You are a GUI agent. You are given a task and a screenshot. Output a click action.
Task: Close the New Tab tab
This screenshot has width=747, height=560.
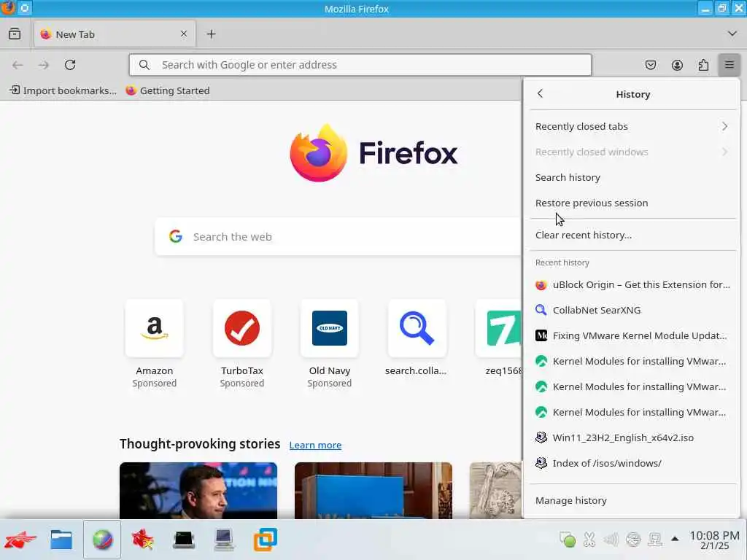[184, 34]
